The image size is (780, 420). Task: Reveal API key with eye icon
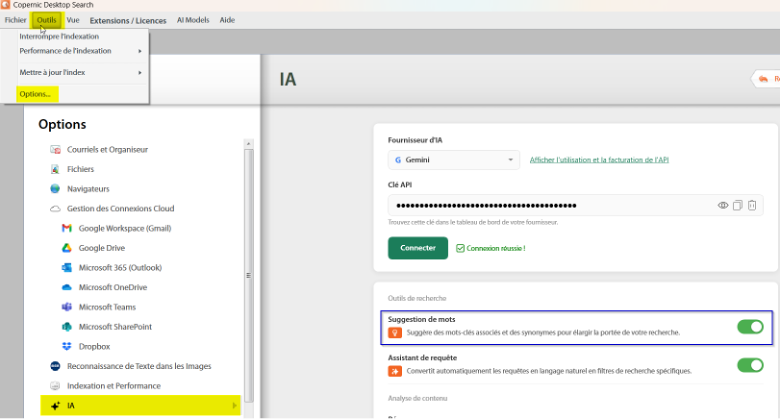click(x=723, y=205)
